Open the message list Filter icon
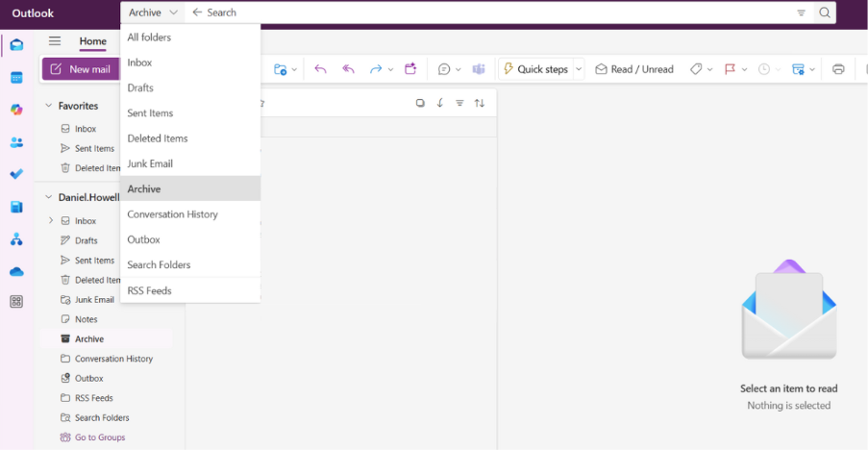 click(x=459, y=103)
